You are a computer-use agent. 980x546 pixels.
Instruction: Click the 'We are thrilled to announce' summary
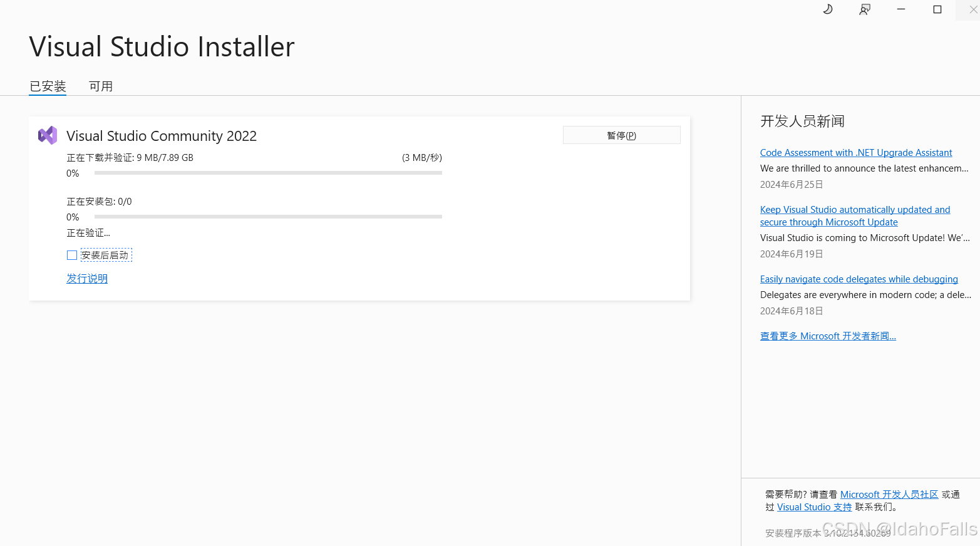[x=864, y=168]
